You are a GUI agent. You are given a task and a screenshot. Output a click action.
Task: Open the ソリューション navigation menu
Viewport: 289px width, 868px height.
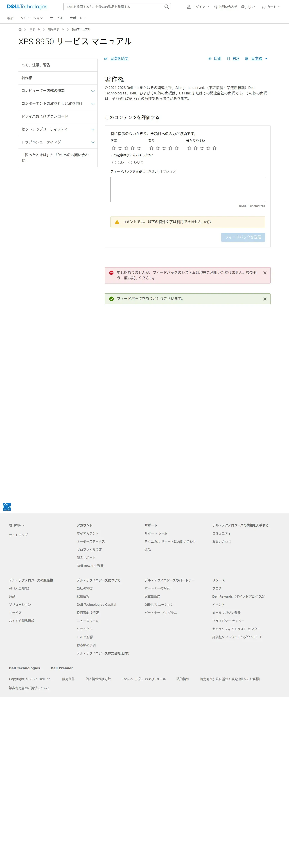point(32,18)
